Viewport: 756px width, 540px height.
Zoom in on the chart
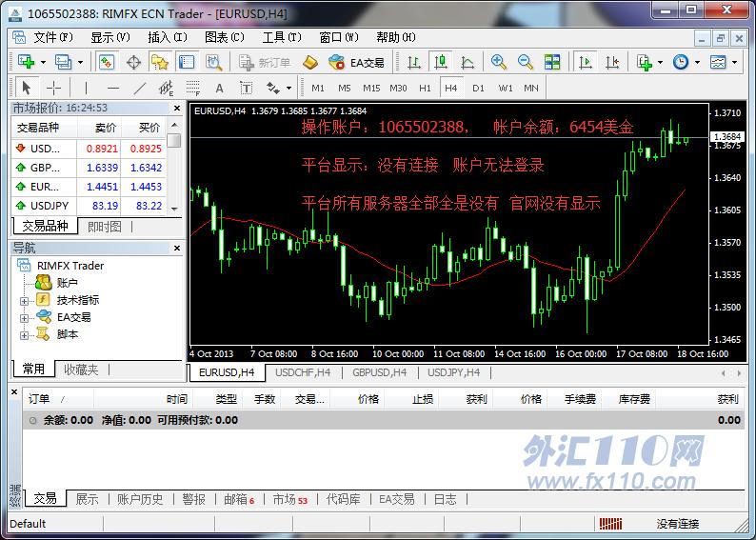499,62
